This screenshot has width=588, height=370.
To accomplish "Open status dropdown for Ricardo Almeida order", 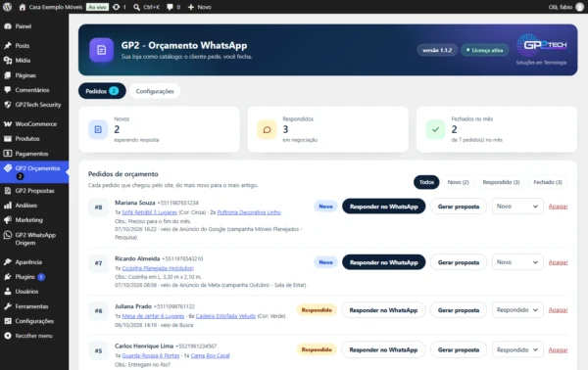I will (517, 262).
